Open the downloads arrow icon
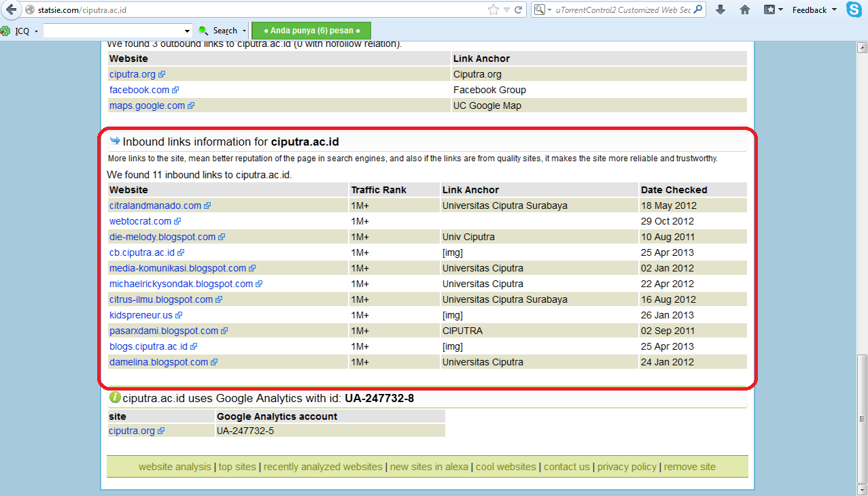Image resolution: width=868 pixels, height=496 pixels. point(721,10)
